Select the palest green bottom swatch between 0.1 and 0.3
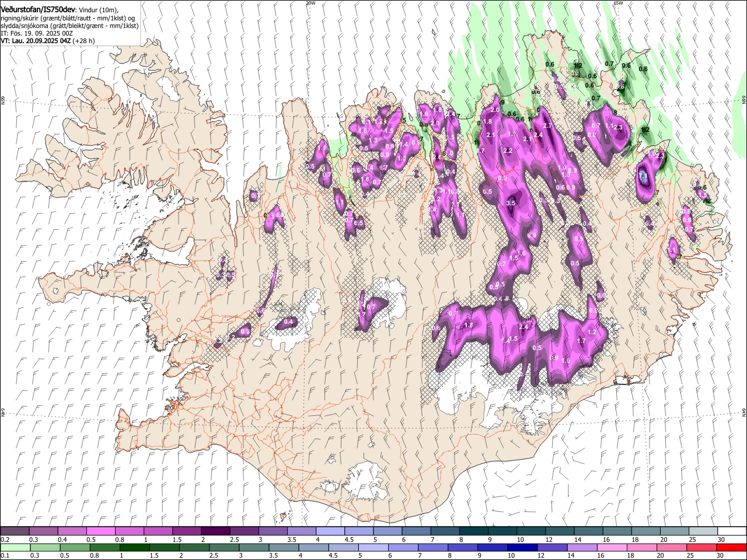 coord(15,547)
